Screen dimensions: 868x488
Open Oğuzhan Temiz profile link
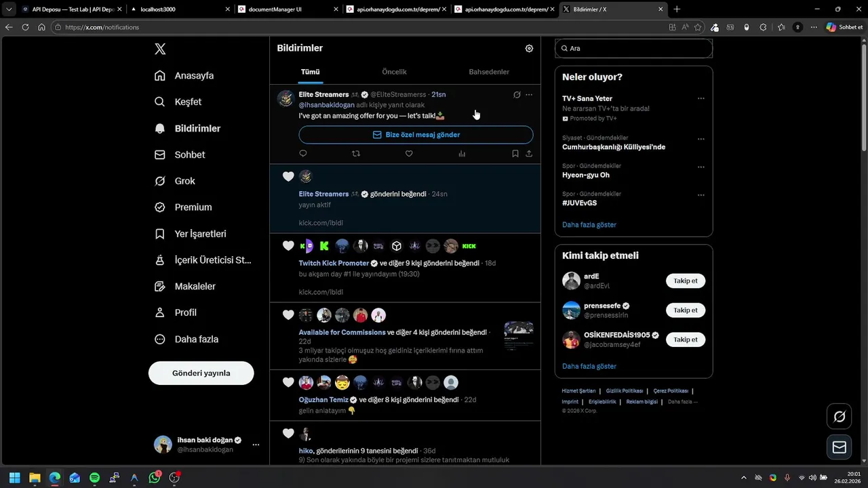pos(323,400)
